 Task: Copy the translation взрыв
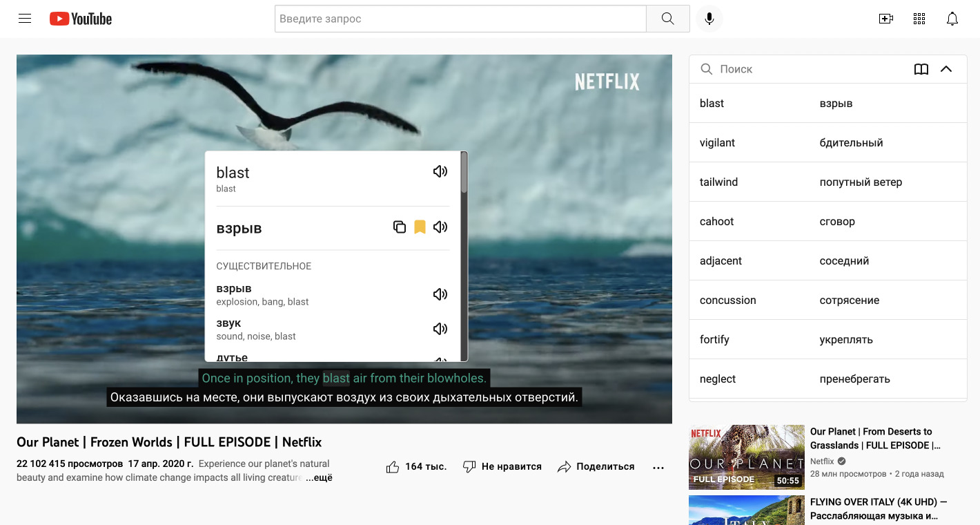(x=399, y=227)
